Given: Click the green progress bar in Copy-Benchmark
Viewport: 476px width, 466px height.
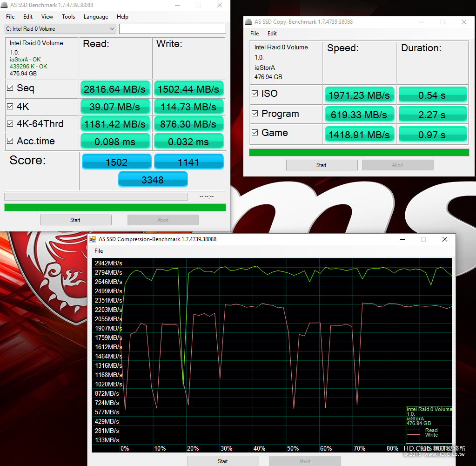Looking at the screenshot, I should click(x=359, y=153).
